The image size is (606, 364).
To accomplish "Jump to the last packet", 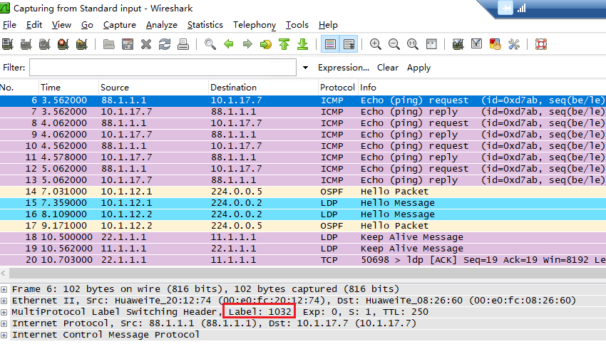I will click(302, 44).
